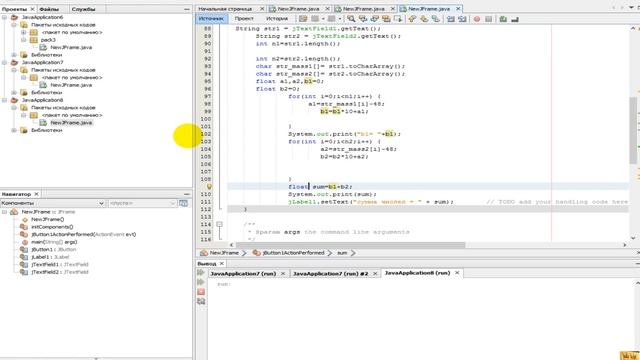The height and width of the screenshot is (360, 640).
Task: Jump to Previous Bookmark icon
Action: click(x=412, y=19)
